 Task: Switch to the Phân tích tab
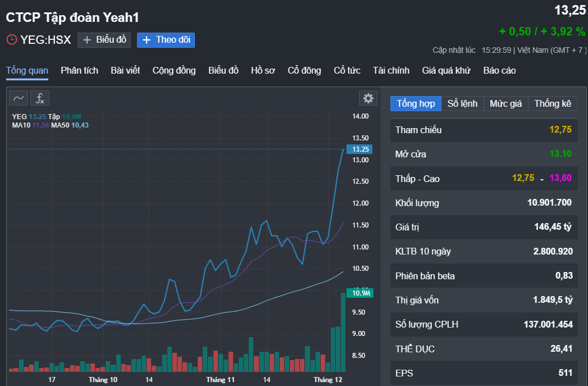point(80,71)
